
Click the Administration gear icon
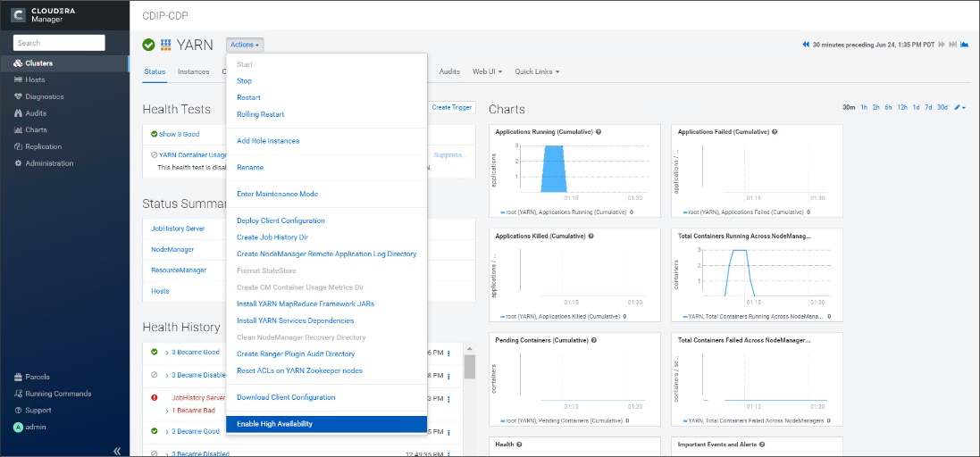point(18,163)
